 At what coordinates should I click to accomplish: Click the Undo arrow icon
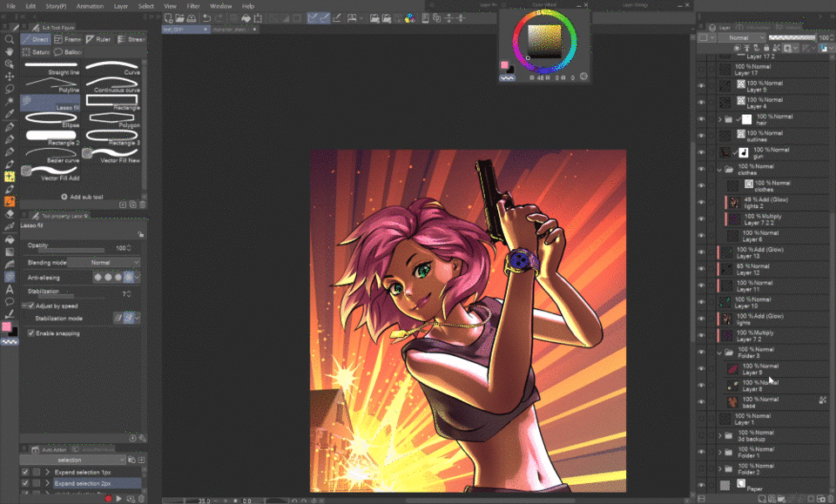206,17
